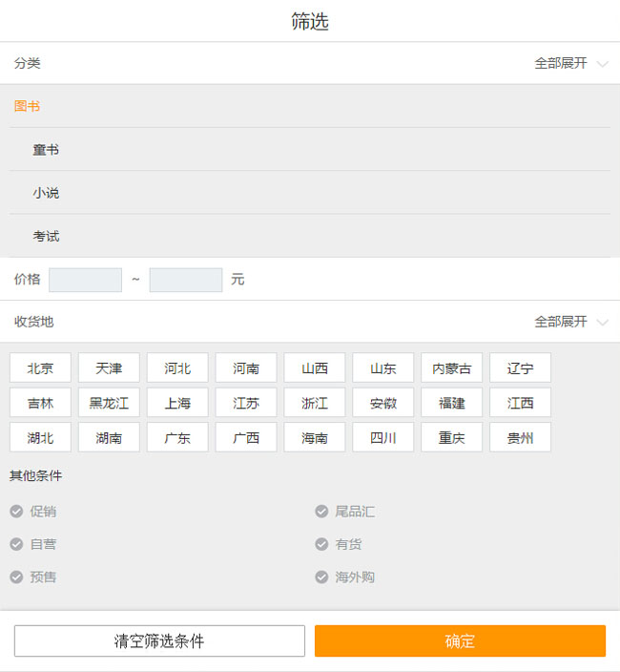Image resolution: width=620 pixels, height=672 pixels.
Task: Pick 内蒙古 from the location options
Action: point(451,368)
